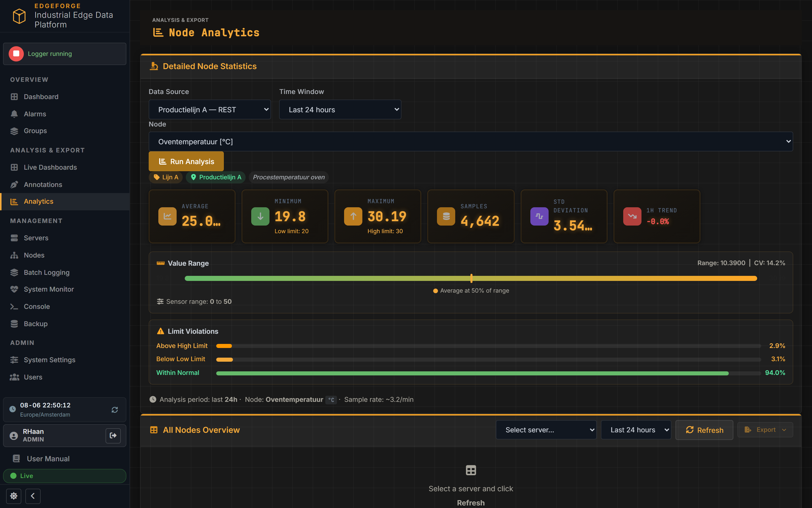
Task: Click the Refresh button
Action: (x=704, y=430)
